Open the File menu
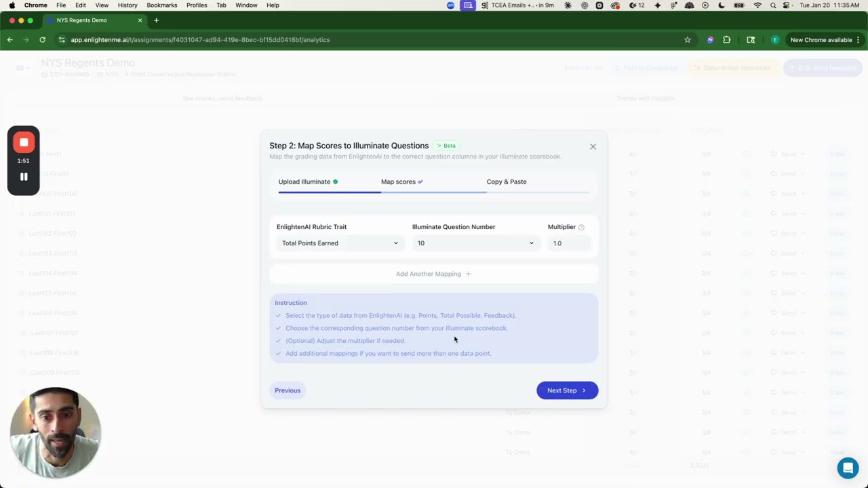Viewport: 868px width, 488px height. (61, 5)
